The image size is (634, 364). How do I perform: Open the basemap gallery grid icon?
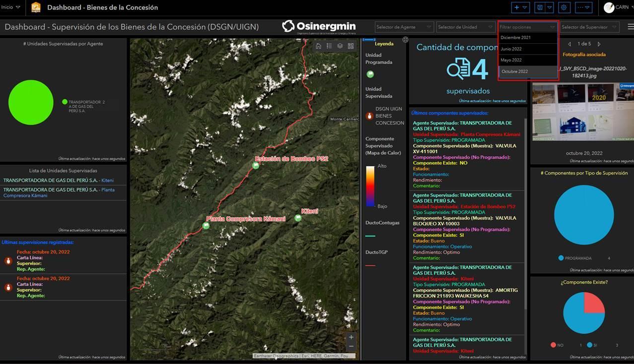(351, 46)
